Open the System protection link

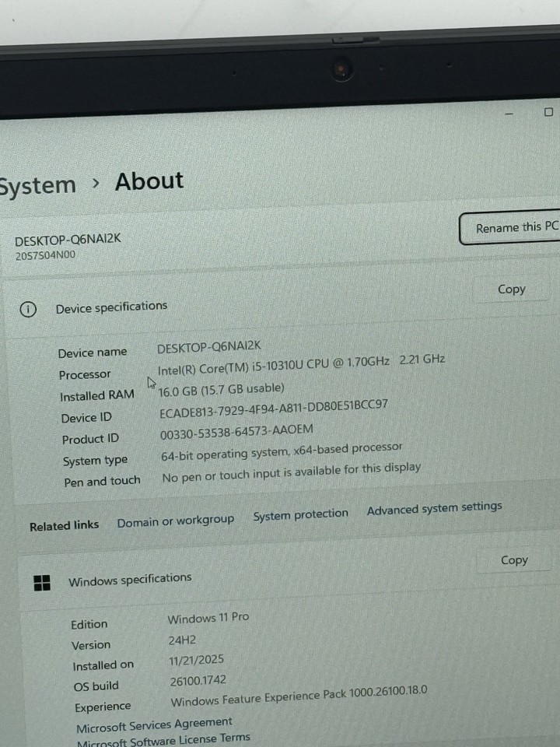click(300, 515)
